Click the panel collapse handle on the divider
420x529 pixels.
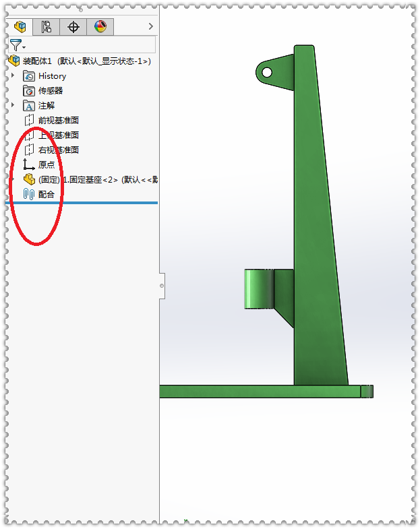click(162, 286)
